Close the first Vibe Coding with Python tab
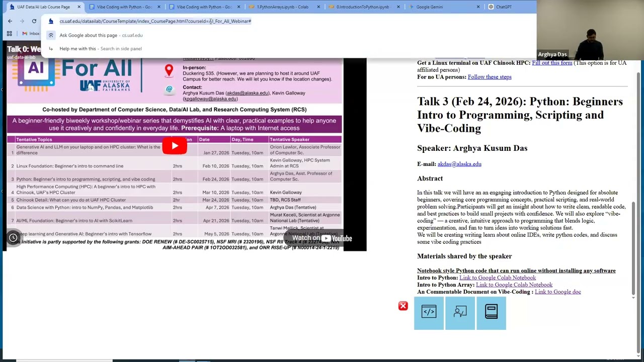644x362 pixels. (x=159, y=7)
